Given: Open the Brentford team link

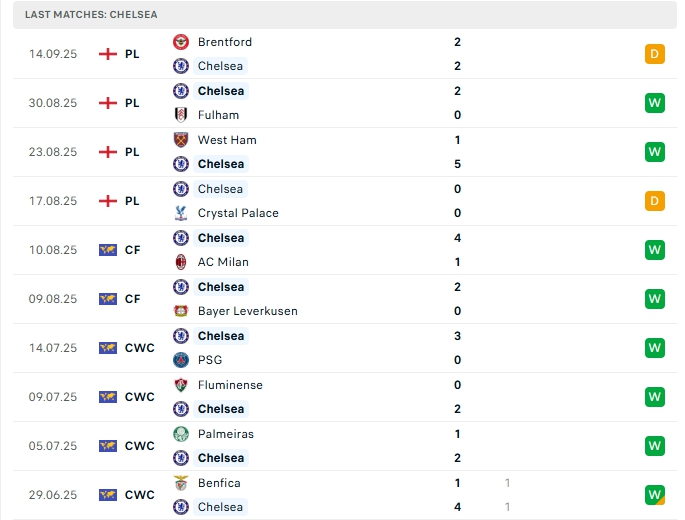Looking at the screenshot, I should pos(225,42).
